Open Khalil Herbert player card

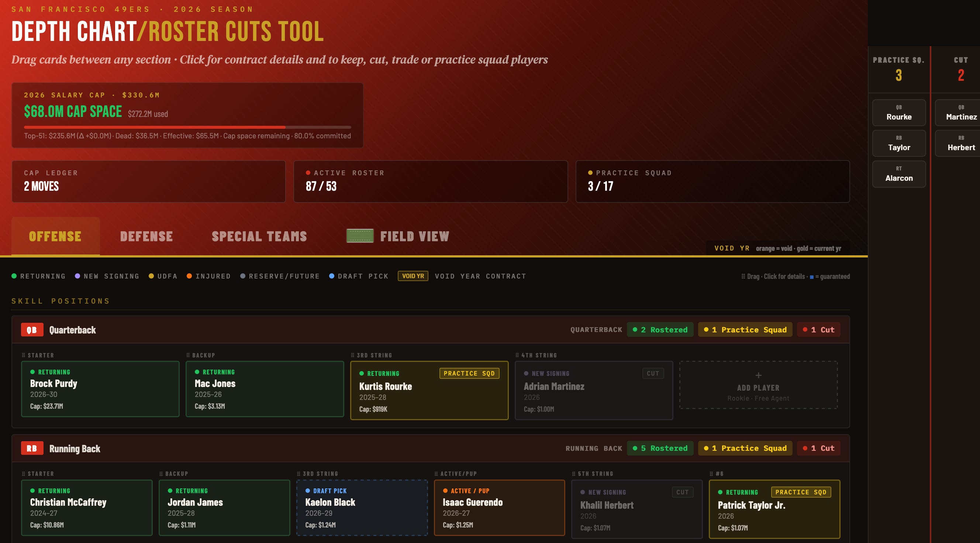[x=637, y=509]
